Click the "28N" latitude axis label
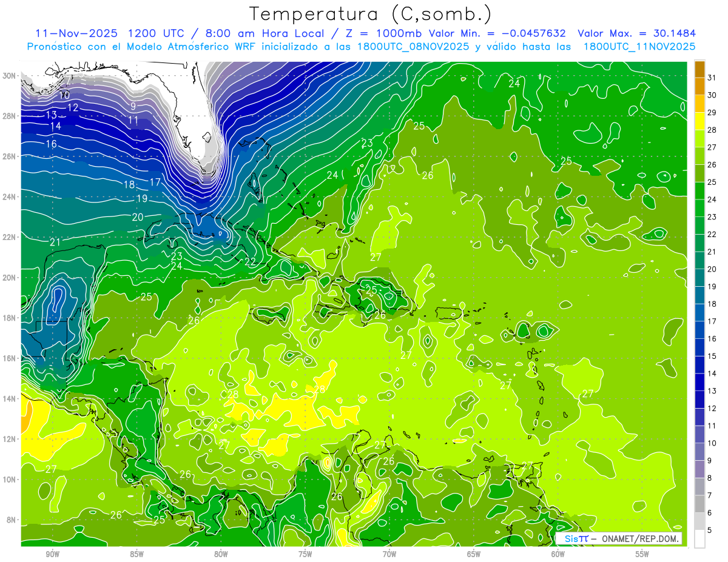This screenshot has height=562, width=728. (9, 116)
